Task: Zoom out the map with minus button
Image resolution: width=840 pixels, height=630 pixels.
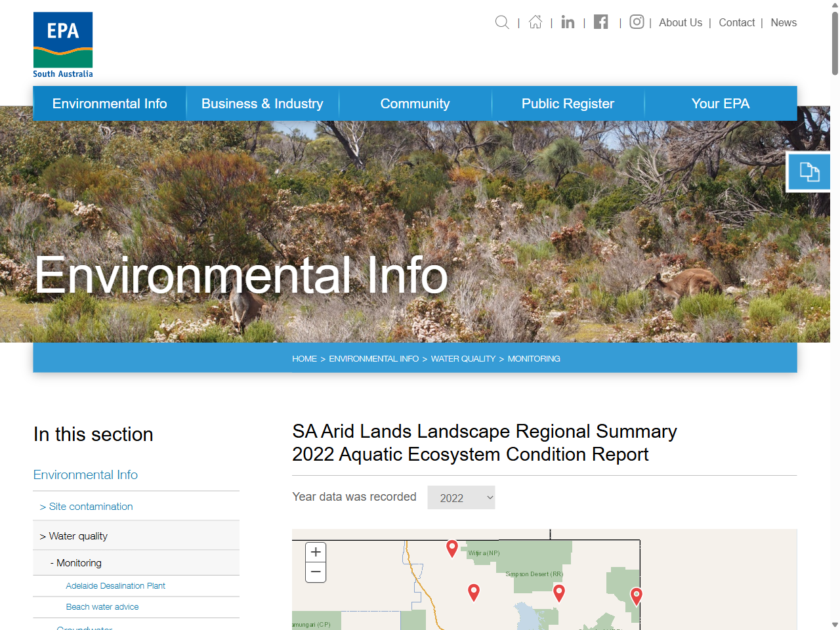Action: (x=316, y=572)
